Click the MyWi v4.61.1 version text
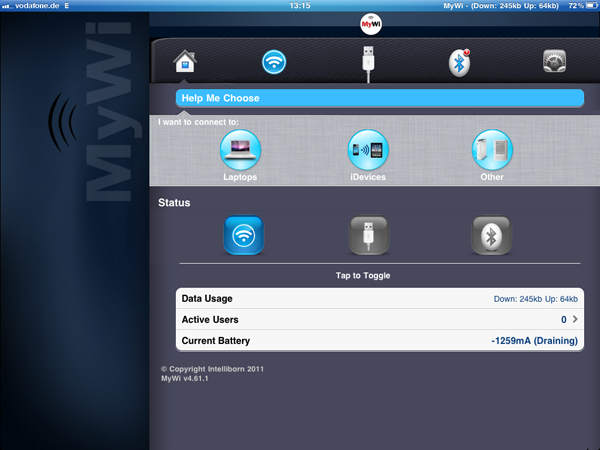 pos(185,378)
